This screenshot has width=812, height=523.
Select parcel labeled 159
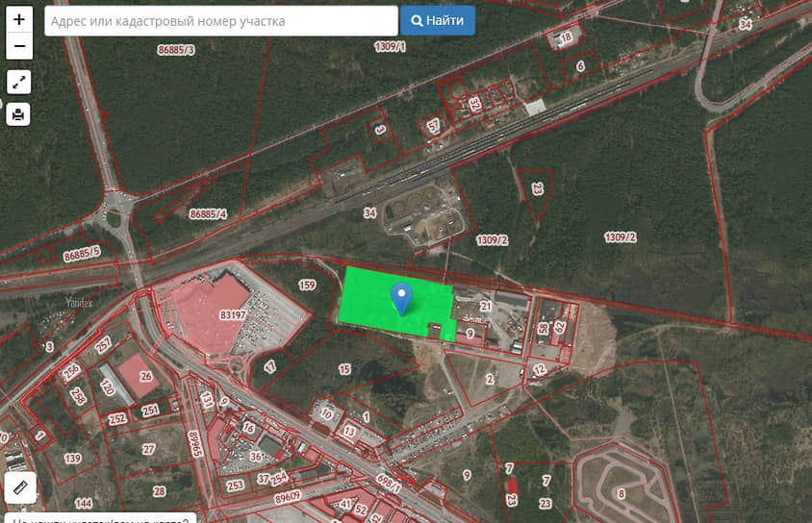307,285
